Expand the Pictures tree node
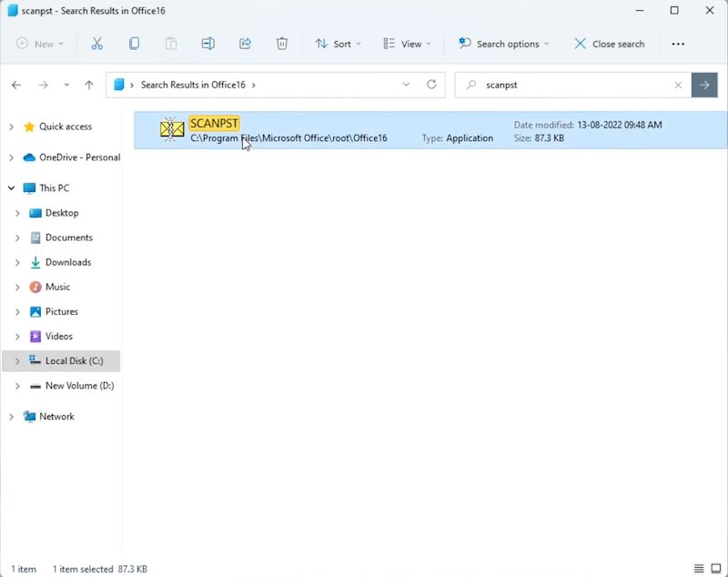Screen dimensions: 728x577 point(17,311)
